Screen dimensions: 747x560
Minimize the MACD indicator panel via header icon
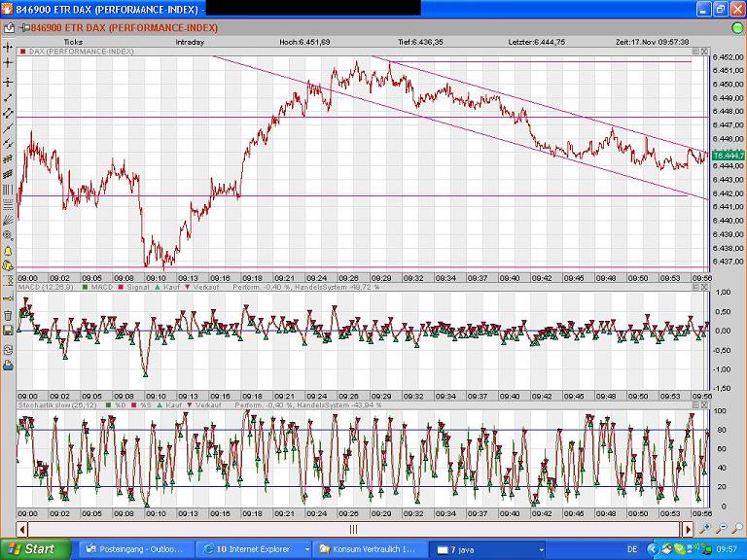coord(695,287)
